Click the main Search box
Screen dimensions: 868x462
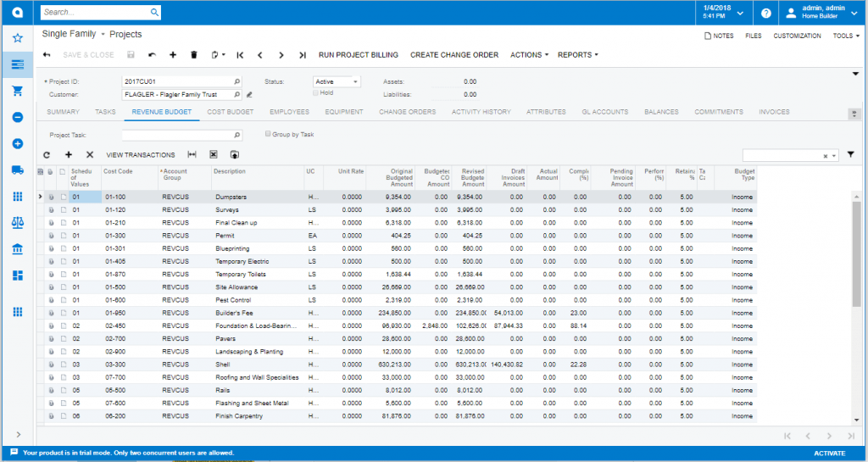tap(101, 12)
